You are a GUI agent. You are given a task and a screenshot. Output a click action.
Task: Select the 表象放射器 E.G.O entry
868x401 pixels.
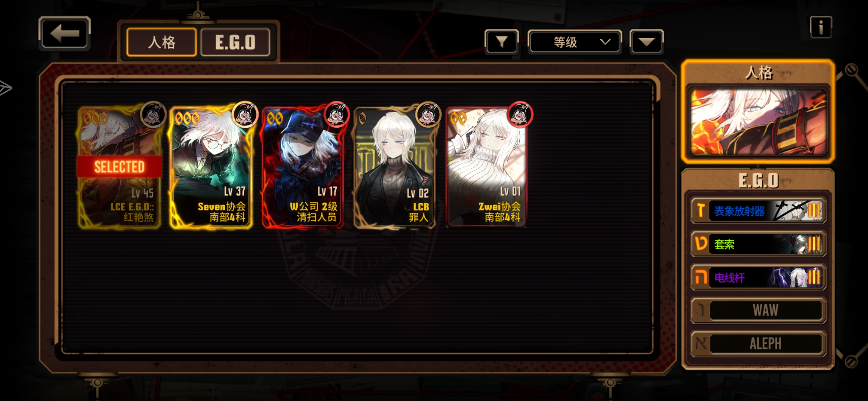[x=758, y=211]
